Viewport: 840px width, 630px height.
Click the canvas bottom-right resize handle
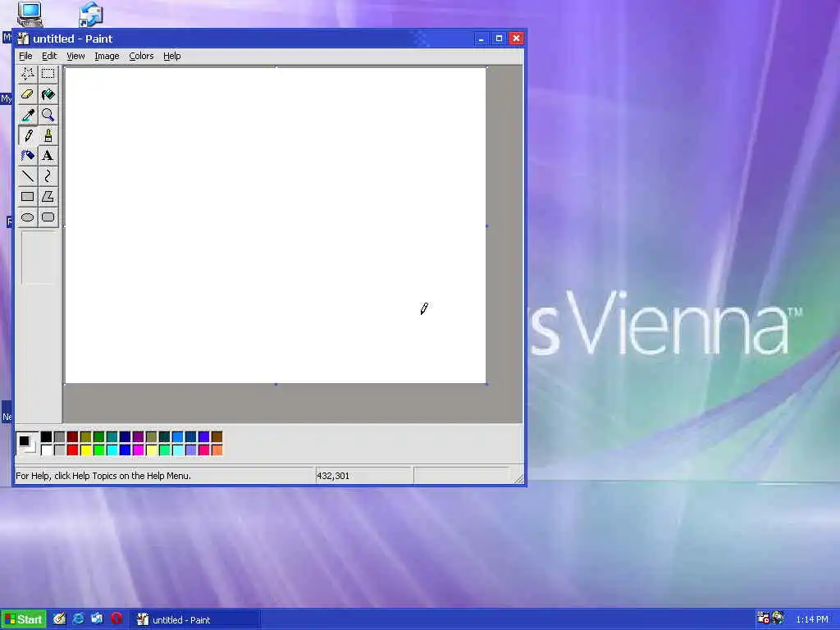[x=487, y=384]
